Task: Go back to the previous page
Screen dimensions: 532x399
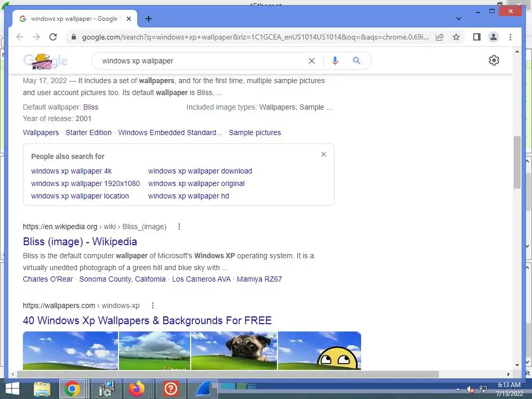Action: coord(20,37)
